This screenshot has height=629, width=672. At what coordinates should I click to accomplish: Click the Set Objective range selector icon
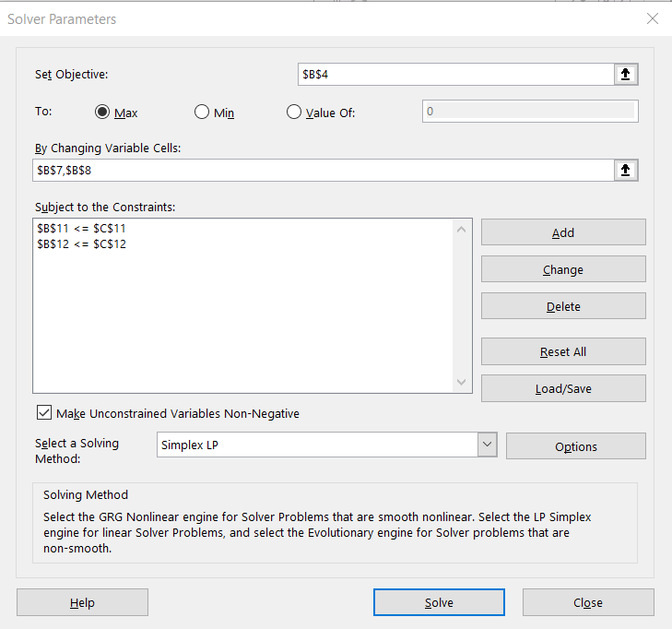coord(625,75)
